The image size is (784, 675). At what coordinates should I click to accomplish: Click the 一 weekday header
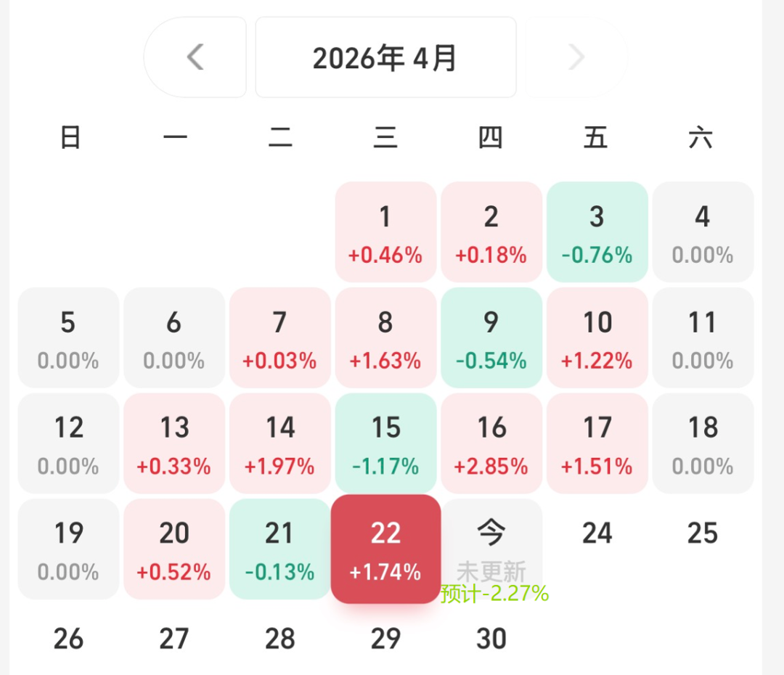point(176,137)
